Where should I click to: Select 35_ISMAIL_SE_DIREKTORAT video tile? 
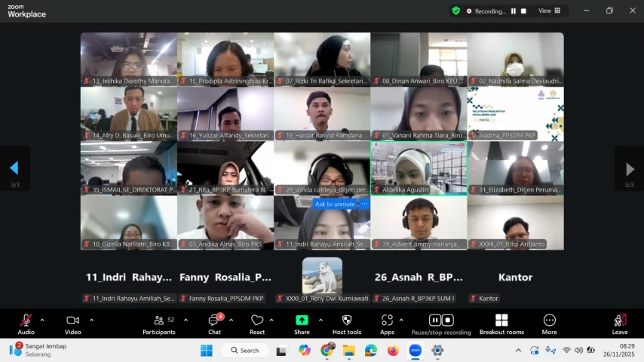point(128,168)
